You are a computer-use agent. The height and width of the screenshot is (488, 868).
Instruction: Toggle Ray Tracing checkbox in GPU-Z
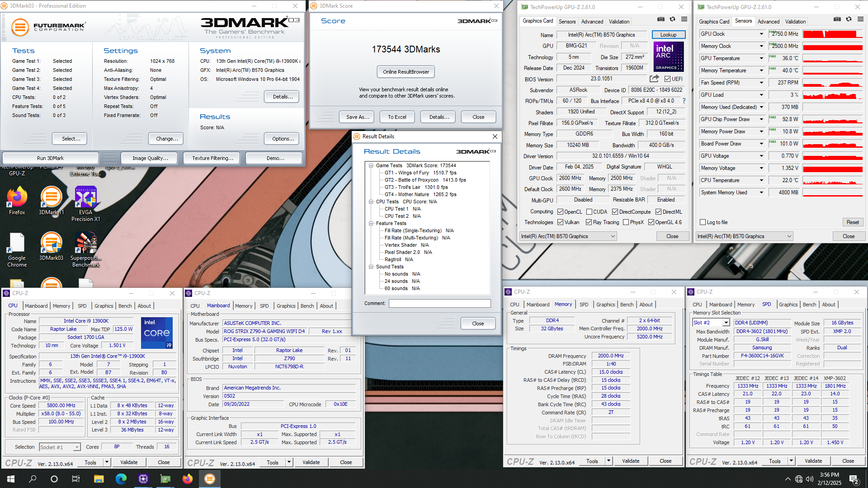[x=589, y=222]
